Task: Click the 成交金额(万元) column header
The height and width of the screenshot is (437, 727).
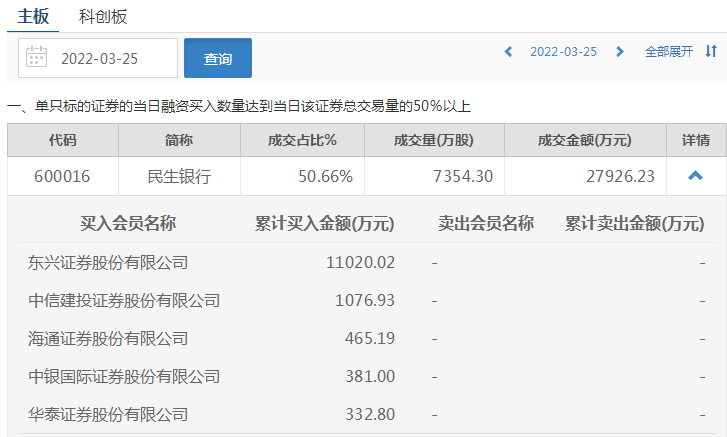Action: point(585,140)
